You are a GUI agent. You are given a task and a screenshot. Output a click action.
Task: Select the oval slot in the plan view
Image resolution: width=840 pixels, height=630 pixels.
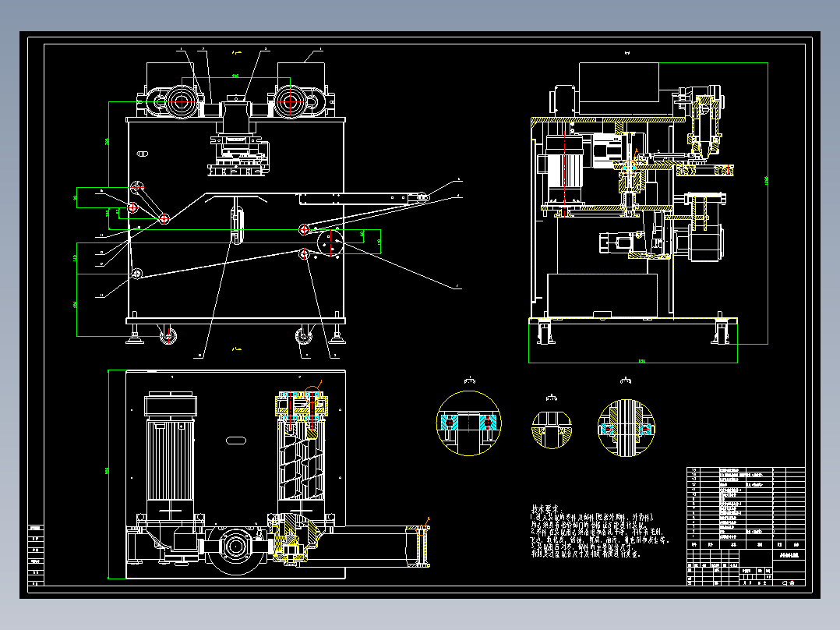click(235, 441)
